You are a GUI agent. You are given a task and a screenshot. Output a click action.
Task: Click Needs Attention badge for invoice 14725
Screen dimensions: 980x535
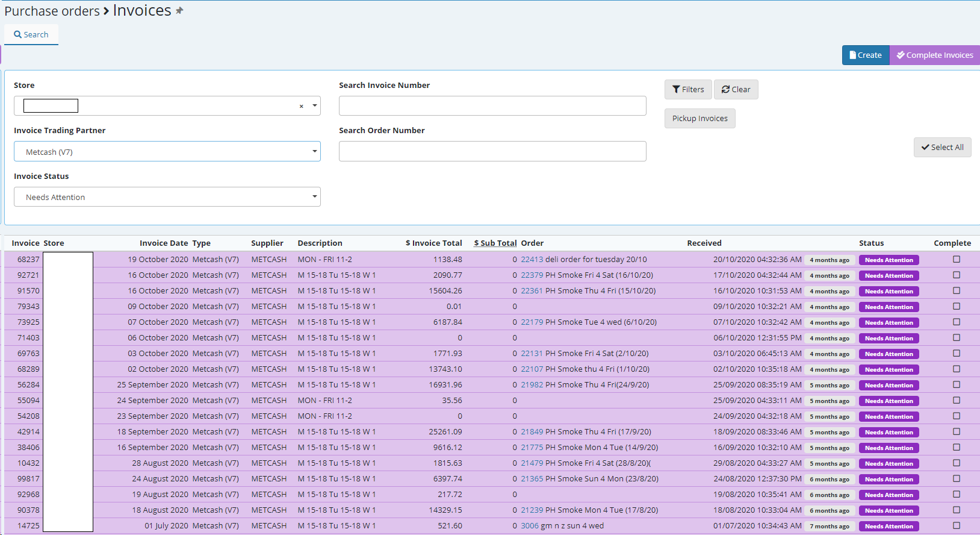889,527
